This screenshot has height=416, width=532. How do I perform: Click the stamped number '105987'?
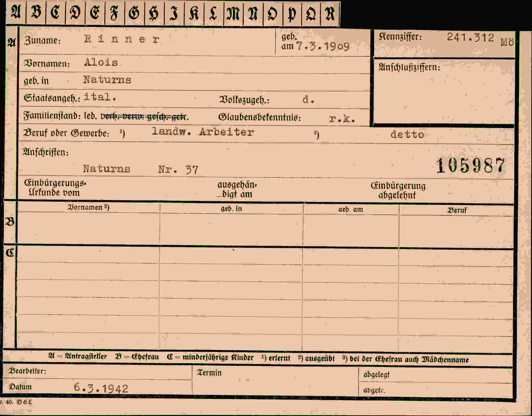point(470,166)
